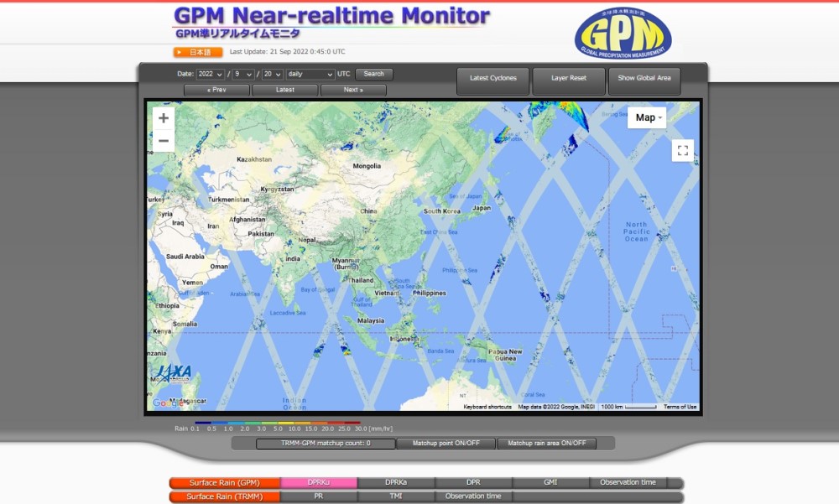Click the Malaysia label on map
The width and height of the screenshot is (839, 504).
coord(371,321)
